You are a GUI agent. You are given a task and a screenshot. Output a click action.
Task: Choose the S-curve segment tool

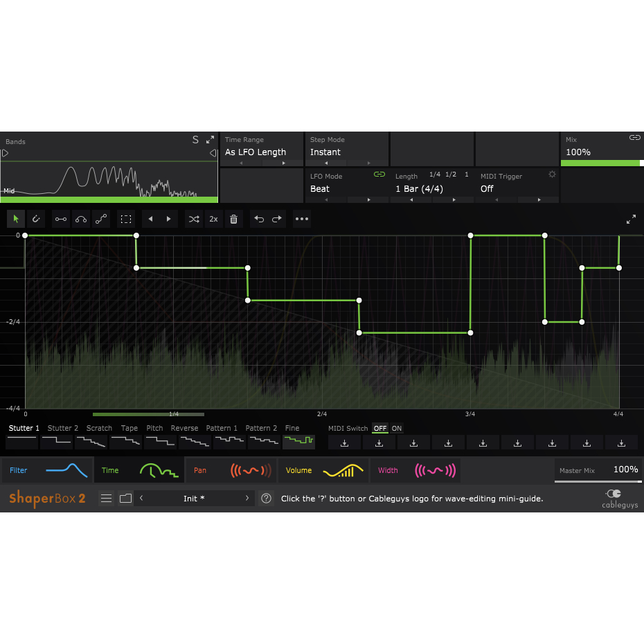[101, 219]
